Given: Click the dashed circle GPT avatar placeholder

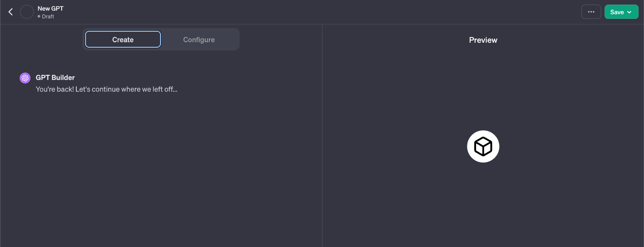Looking at the screenshot, I should click(x=27, y=12).
